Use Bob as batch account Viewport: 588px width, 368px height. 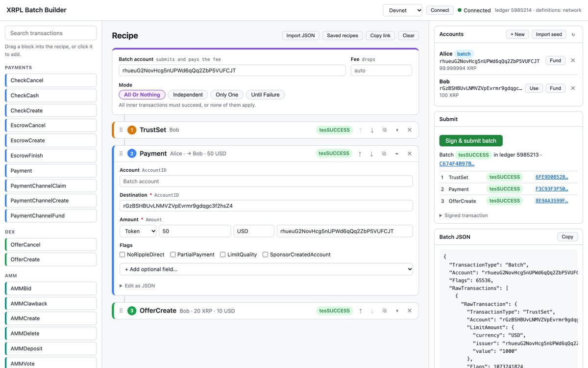click(534, 88)
